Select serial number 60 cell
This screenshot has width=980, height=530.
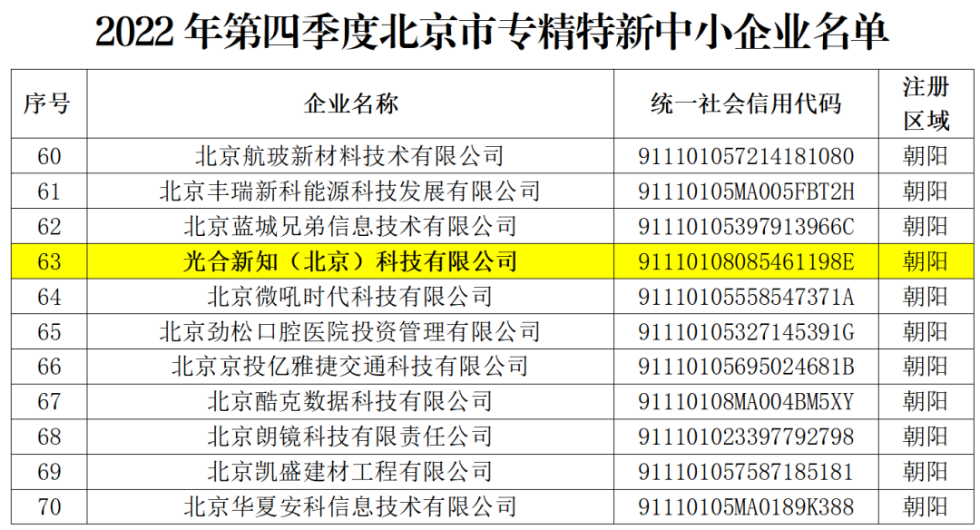[49, 155]
